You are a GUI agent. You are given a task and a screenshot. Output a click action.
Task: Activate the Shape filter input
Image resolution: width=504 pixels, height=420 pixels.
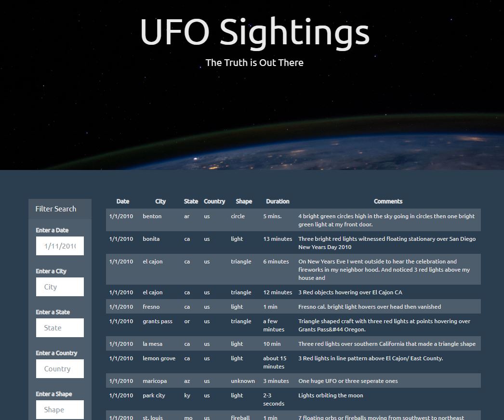(60, 409)
